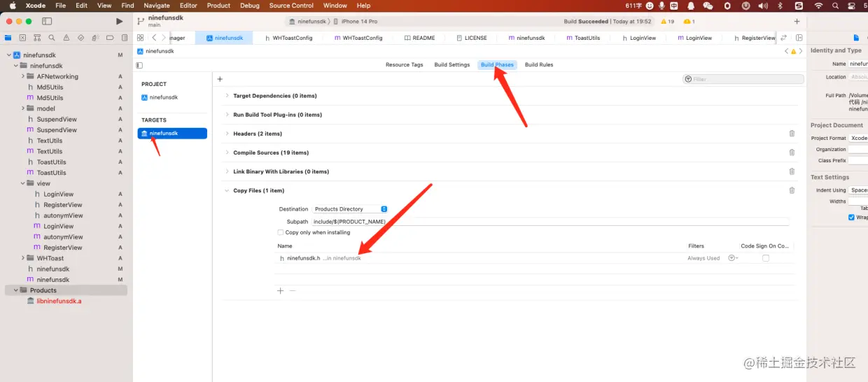This screenshot has width=868, height=382.
Task: Open the README editor tab
Action: [x=420, y=38]
